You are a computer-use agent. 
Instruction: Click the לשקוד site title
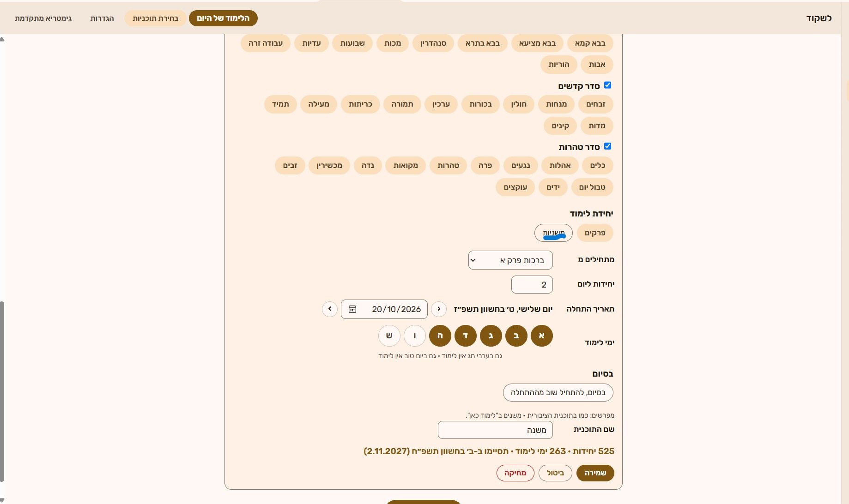click(x=819, y=18)
